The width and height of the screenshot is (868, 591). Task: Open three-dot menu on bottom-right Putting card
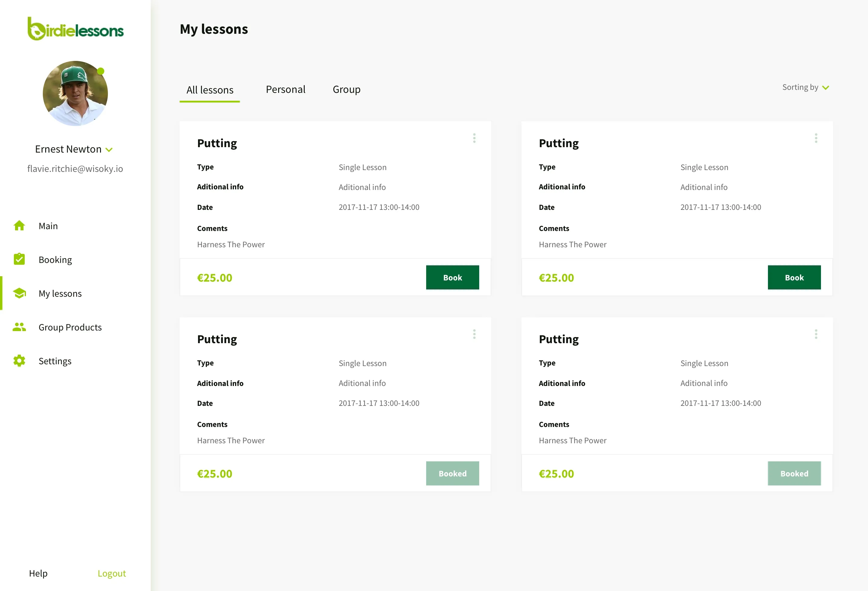(816, 334)
